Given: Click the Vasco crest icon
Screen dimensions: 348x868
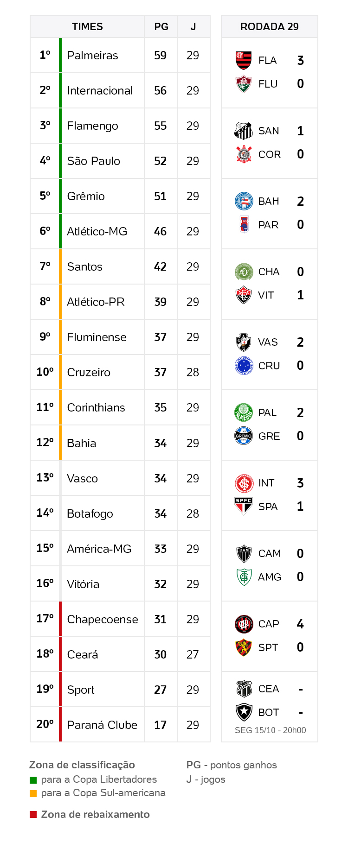Looking at the screenshot, I should point(244,342).
